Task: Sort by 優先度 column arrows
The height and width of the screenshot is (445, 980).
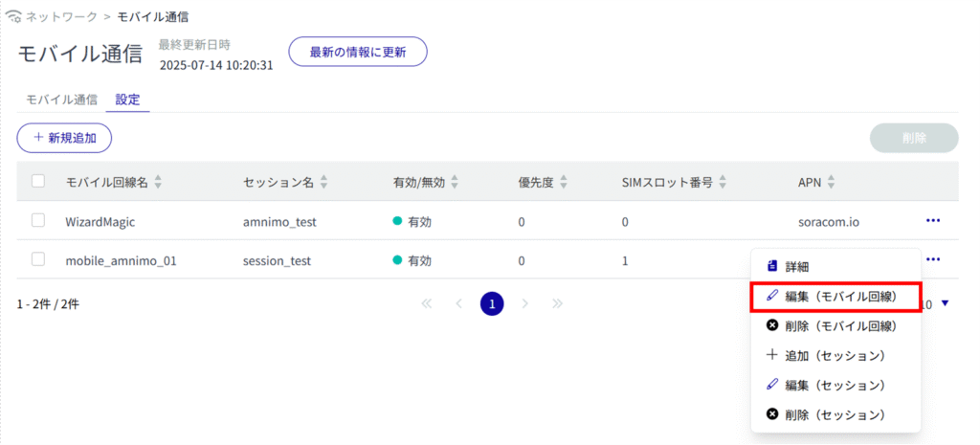Action: [564, 182]
